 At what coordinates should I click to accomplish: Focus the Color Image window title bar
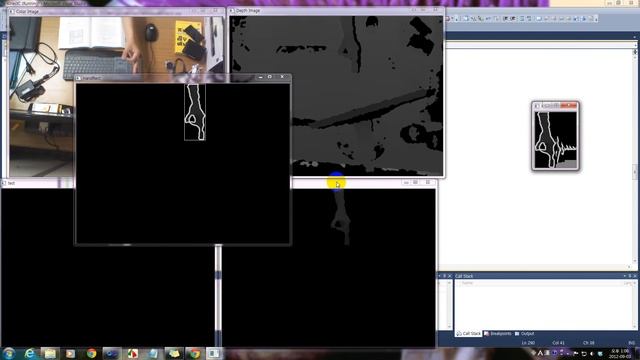116,11
